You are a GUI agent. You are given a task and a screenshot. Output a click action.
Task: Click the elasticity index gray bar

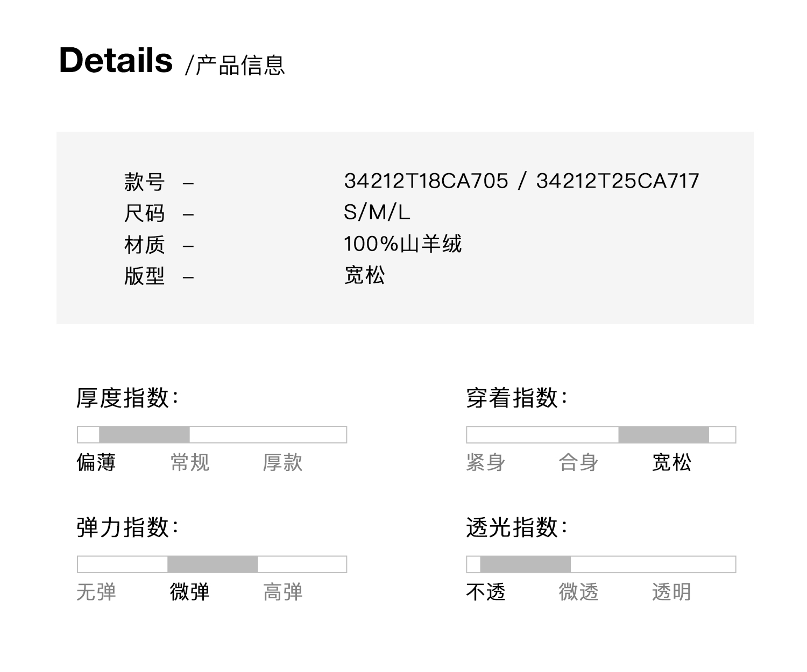(x=213, y=564)
